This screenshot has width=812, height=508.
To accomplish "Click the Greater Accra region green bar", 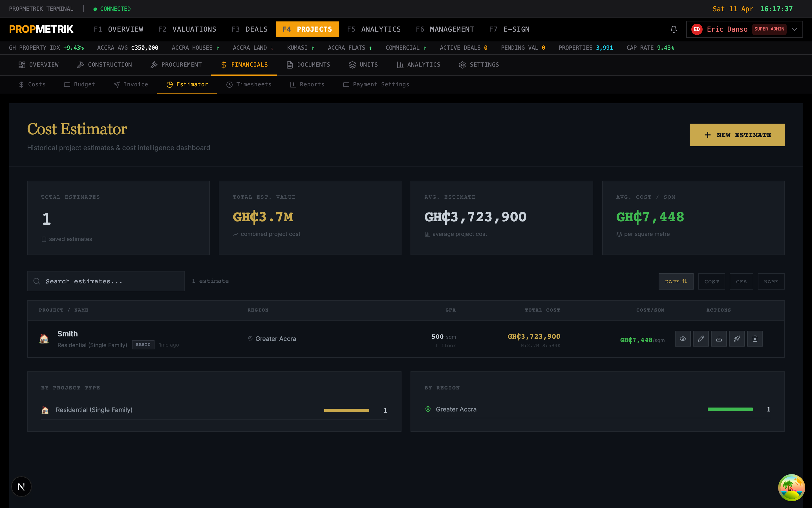I will (x=730, y=409).
